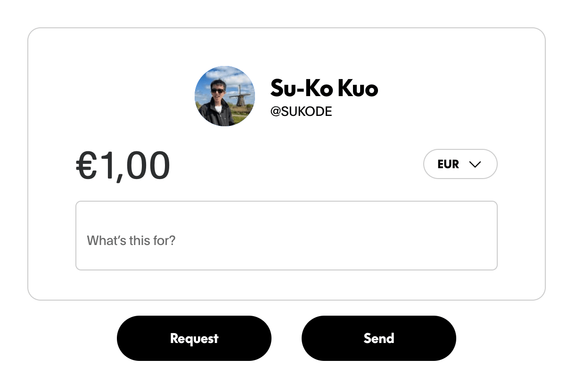
Task: Click the person in the round avatar
Action: [x=217, y=104]
